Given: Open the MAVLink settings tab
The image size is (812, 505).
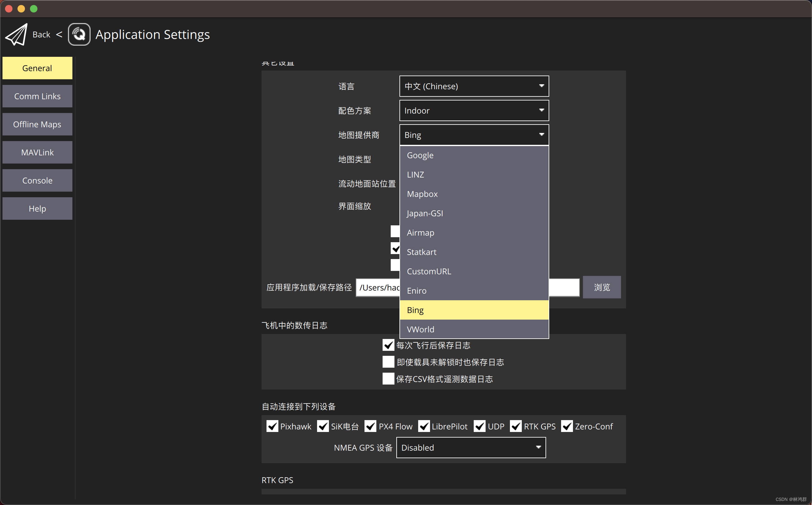Looking at the screenshot, I should [37, 152].
